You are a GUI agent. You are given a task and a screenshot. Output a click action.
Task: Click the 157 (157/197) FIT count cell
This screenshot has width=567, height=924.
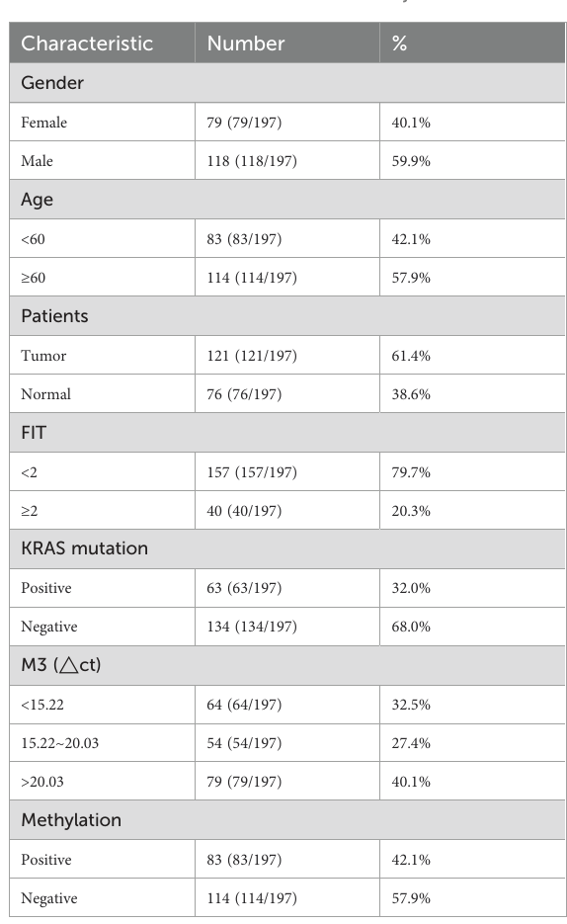click(x=252, y=472)
